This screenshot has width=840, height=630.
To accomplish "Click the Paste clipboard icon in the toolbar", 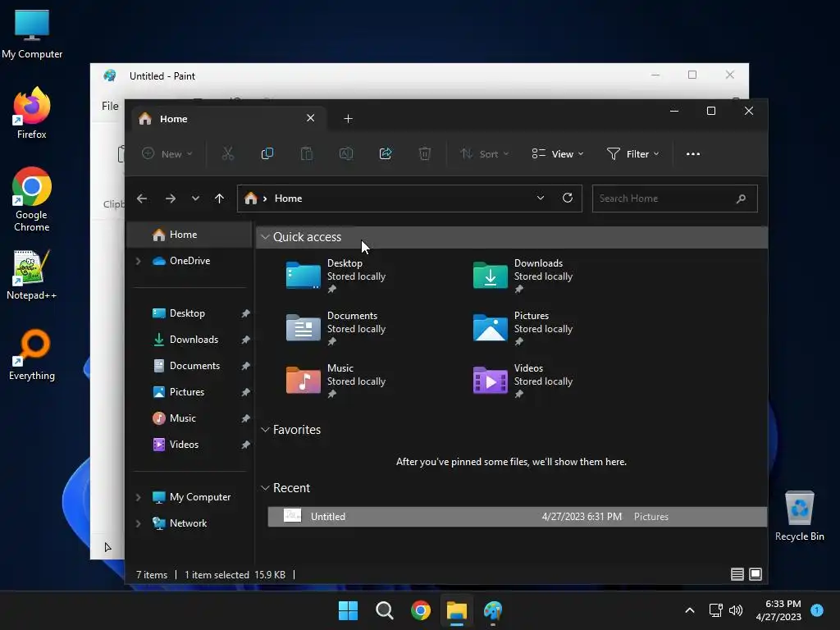I will (x=307, y=153).
